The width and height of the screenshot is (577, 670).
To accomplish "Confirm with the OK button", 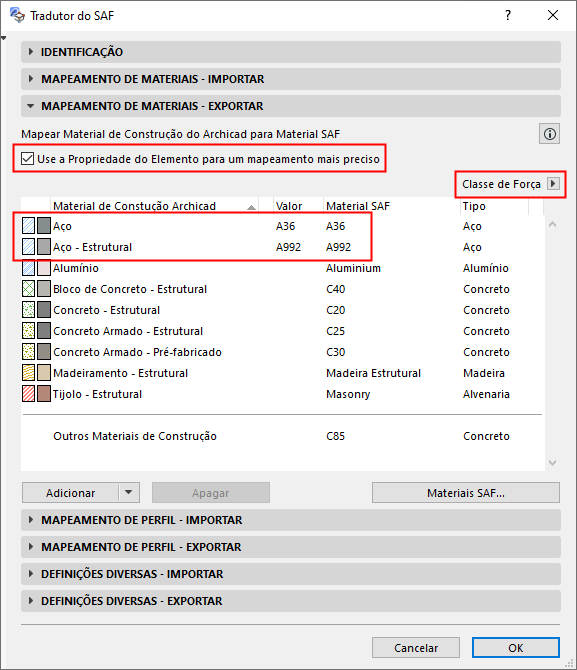I will click(x=515, y=648).
